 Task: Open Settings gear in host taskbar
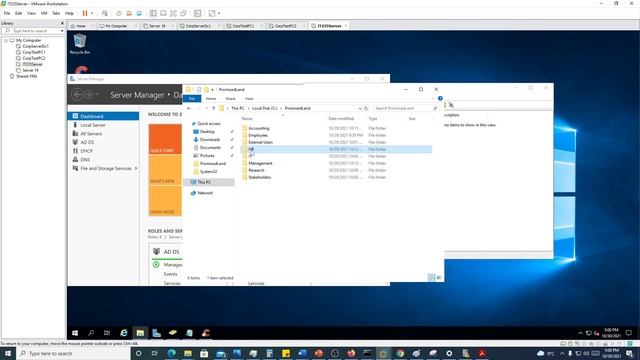(449, 353)
